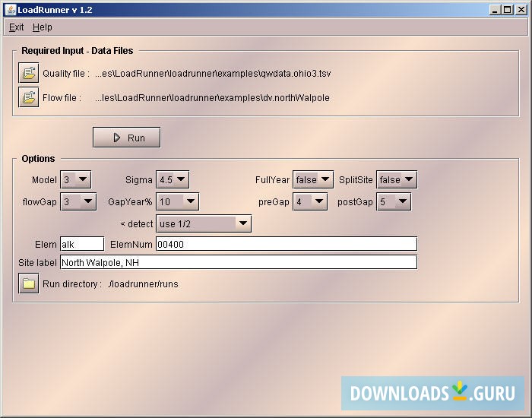Click the 'Quality file :' label
This screenshot has width=532, height=418.
tap(66, 73)
